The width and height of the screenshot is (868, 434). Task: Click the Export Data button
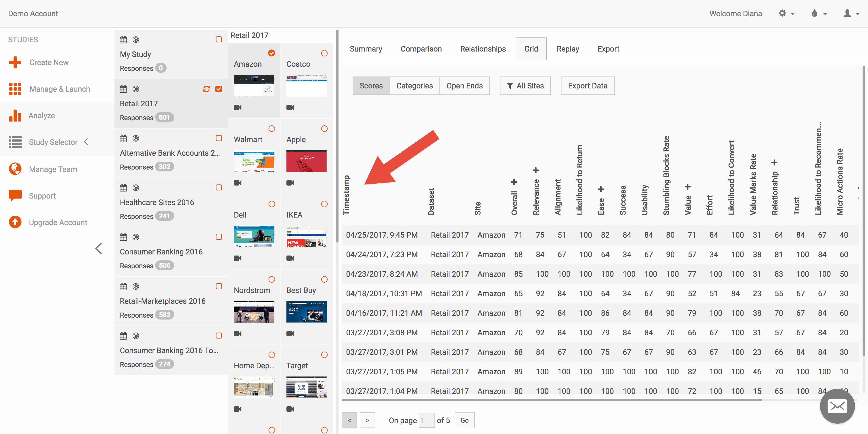(x=587, y=86)
